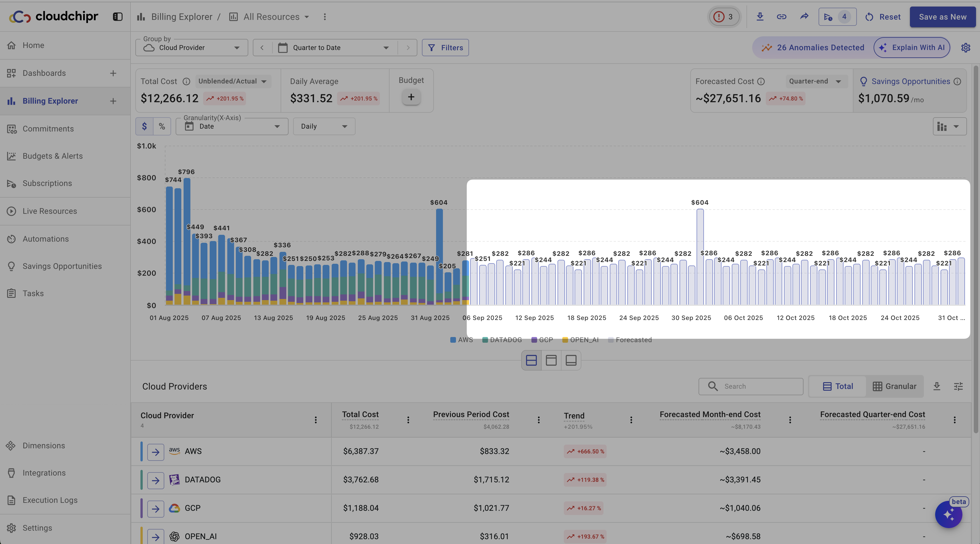Switch table to Total view
The width and height of the screenshot is (980, 544).
click(x=838, y=386)
